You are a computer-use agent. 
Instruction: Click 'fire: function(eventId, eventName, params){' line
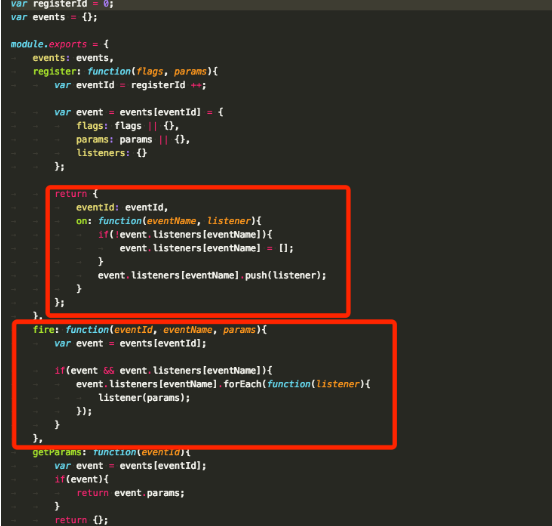150,330
